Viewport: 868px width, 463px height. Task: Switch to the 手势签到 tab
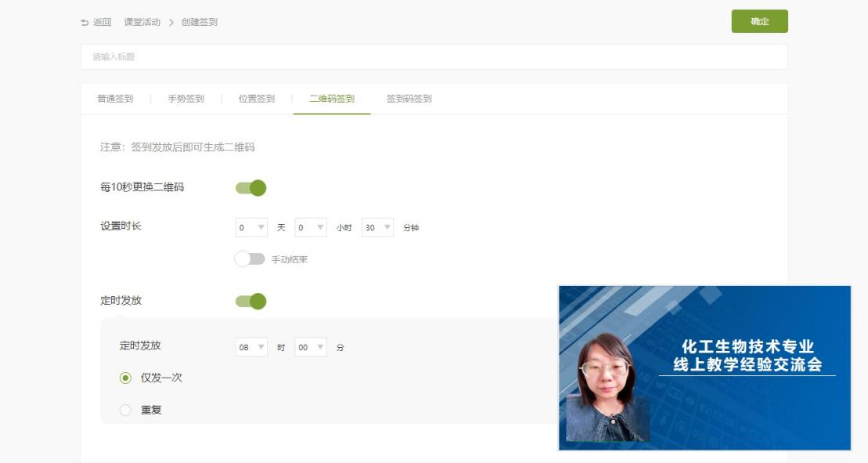186,99
